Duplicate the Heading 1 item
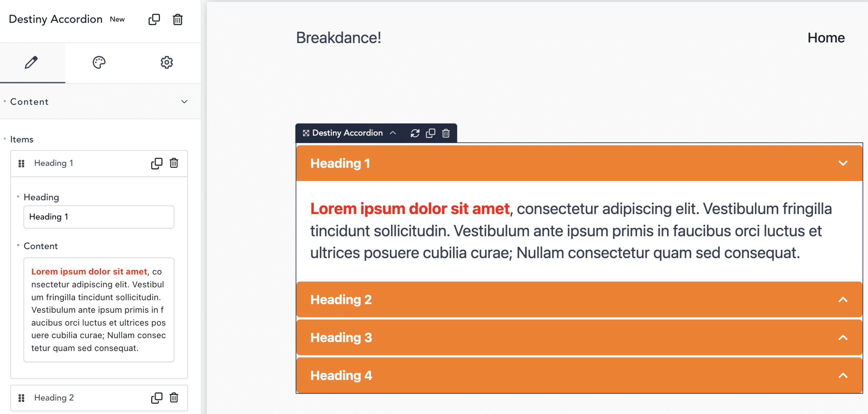The width and height of the screenshot is (868, 414). (157, 163)
